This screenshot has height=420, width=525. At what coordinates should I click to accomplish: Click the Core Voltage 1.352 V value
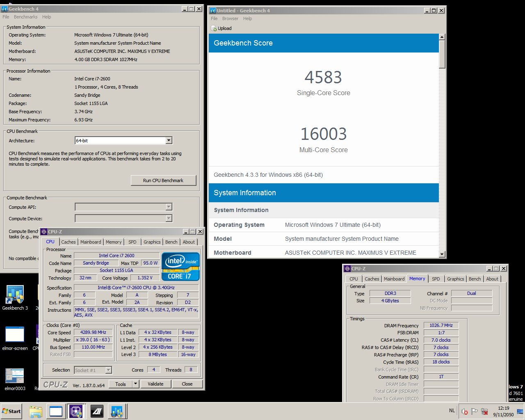click(x=144, y=278)
